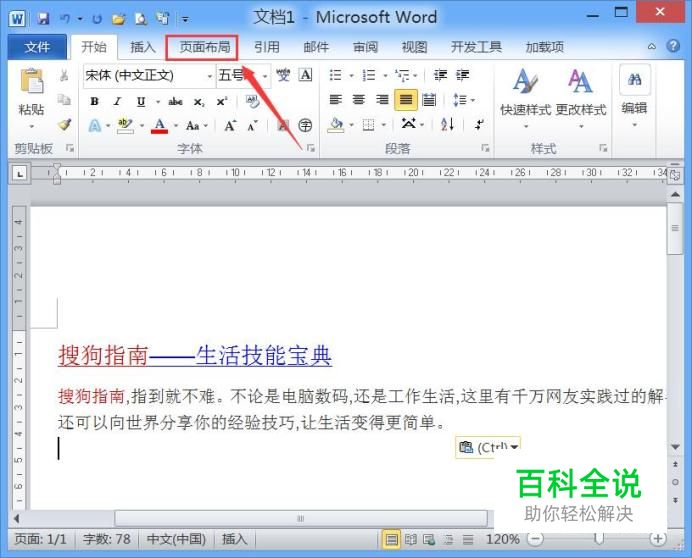Click the Print Preview icon
The image size is (692, 558).
(140, 19)
